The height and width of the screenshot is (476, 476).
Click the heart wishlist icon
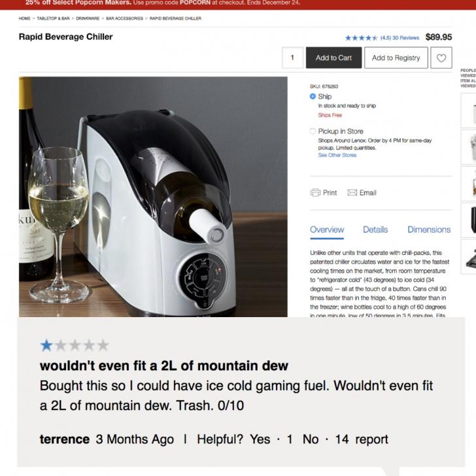441,58
